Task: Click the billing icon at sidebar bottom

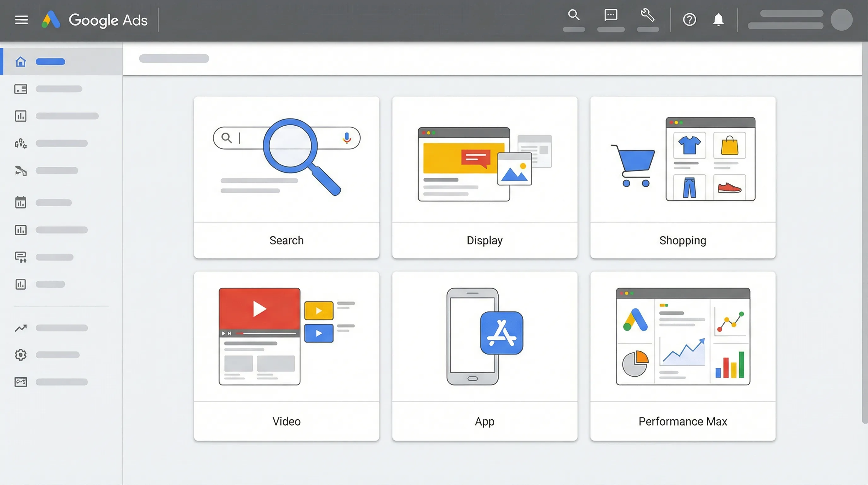Action: pos(20,381)
